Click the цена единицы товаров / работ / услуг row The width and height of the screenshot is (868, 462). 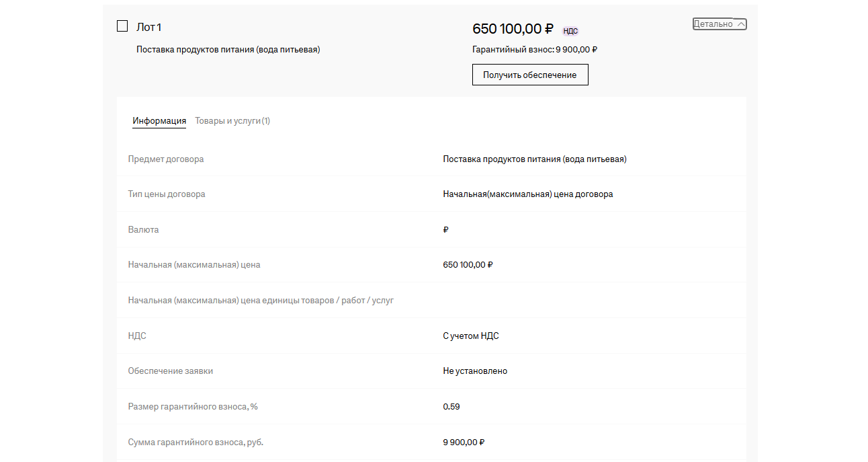point(261,301)
